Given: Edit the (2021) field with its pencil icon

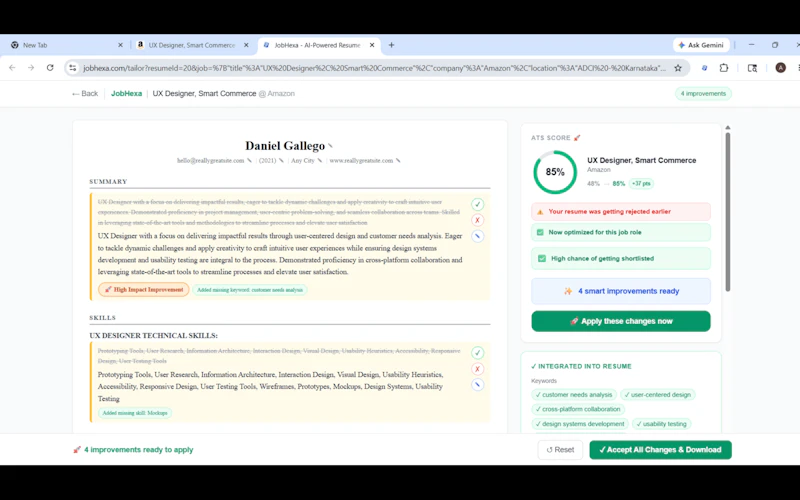Looking at the screenshot, I should [281, 161].
